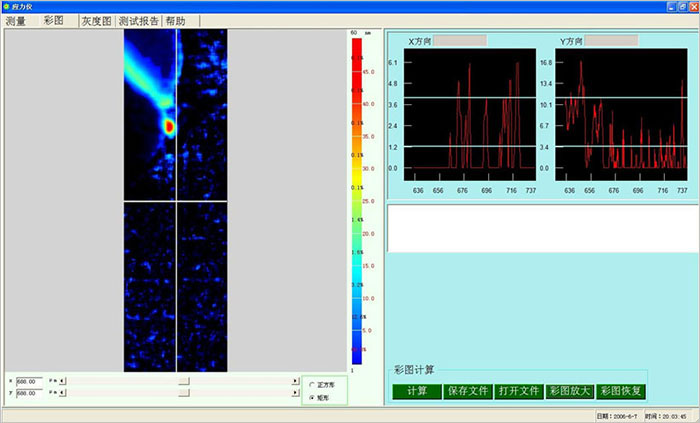Click the X slider right arrow
The image size is (700, 423).
295,381
